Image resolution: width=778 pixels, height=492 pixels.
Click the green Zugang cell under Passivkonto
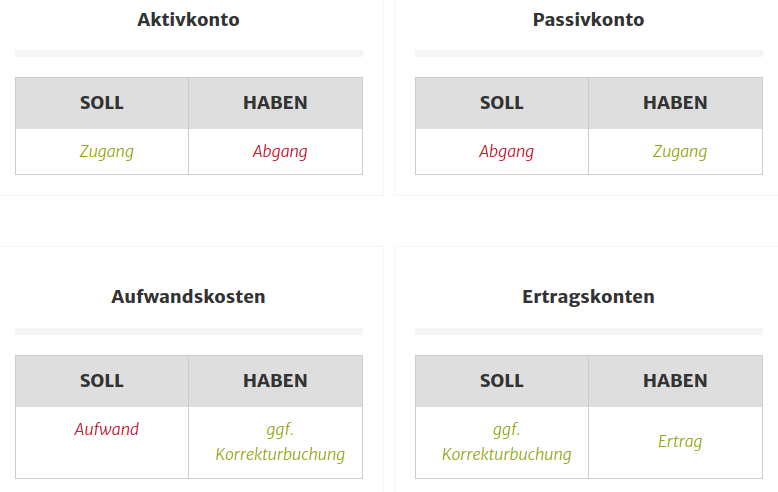(x=680, y=152)
